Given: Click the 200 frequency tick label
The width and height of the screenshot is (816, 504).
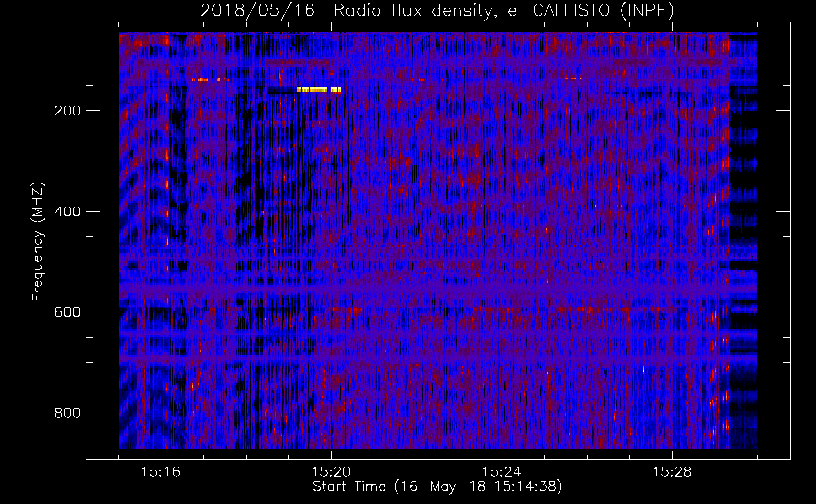Looking at the screenshot, I should (68, 111).
